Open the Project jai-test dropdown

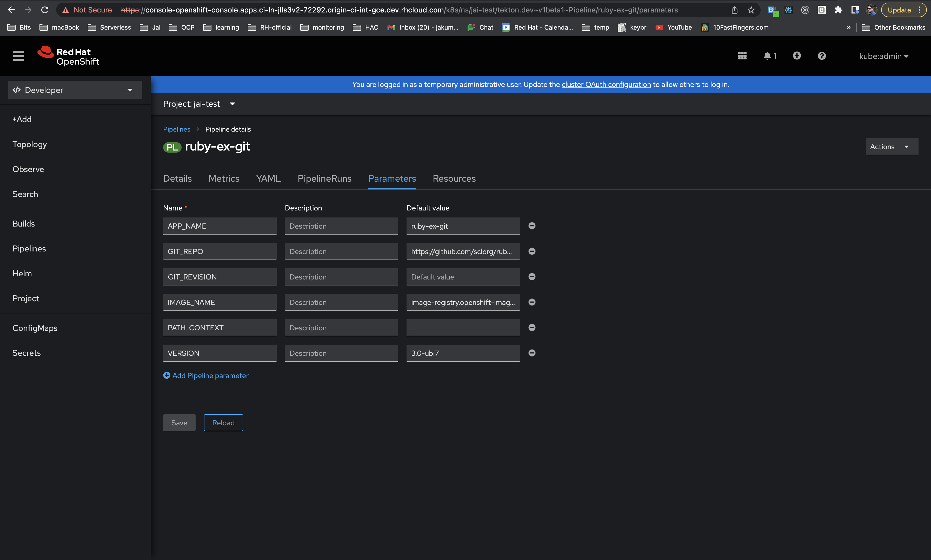(199, 104)
